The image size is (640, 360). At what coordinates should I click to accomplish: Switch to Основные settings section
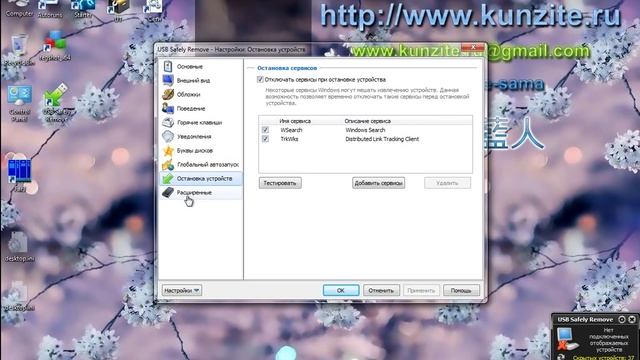coord(190,66)
